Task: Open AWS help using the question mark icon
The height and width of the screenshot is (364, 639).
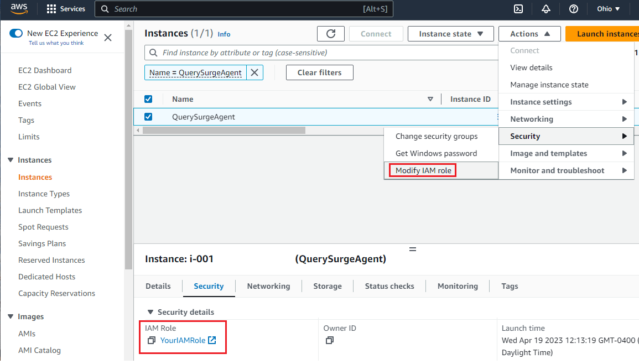Action: [x=573, y=9]
